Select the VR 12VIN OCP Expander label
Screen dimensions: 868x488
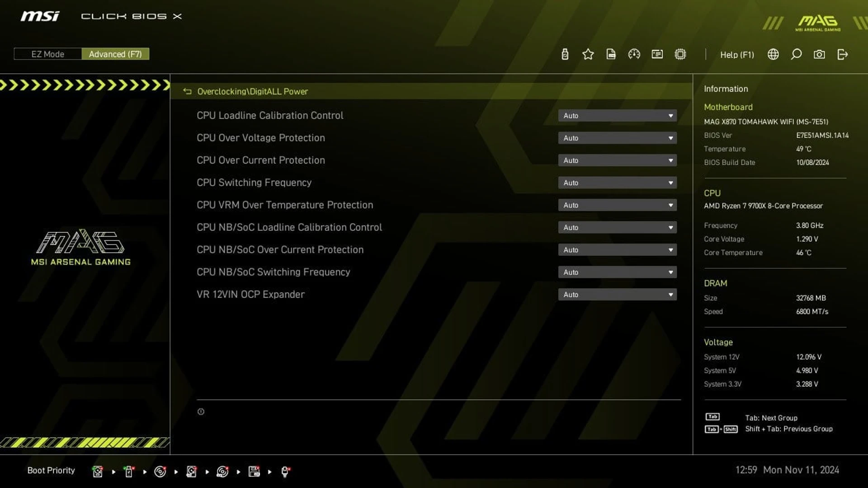click(250, 295)
